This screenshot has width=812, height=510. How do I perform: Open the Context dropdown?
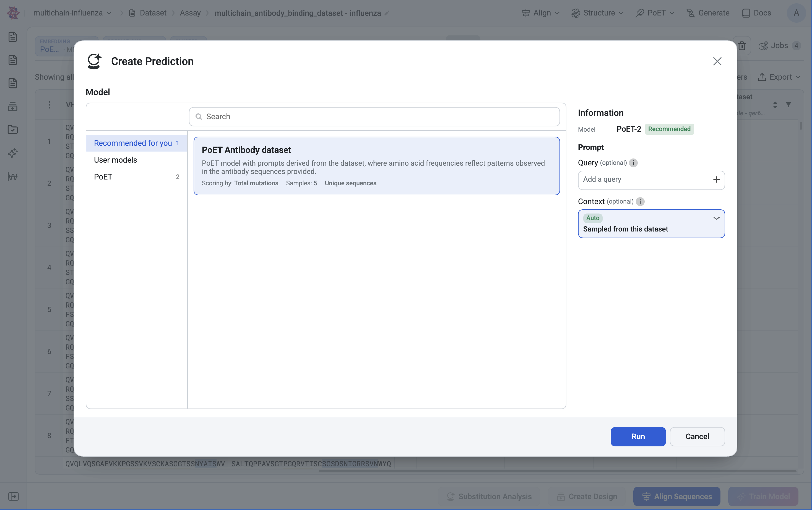click(x=651, y=224)
